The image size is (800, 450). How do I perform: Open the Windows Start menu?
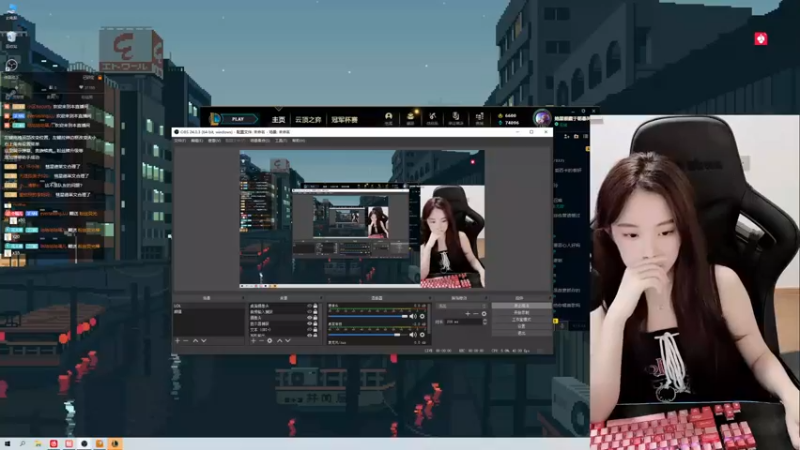pos(7,444)
